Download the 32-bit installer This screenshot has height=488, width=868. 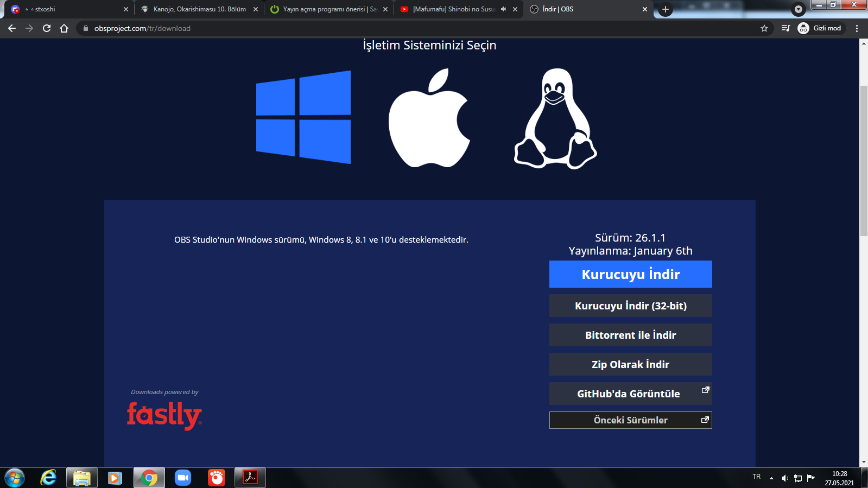click(631, 306)
